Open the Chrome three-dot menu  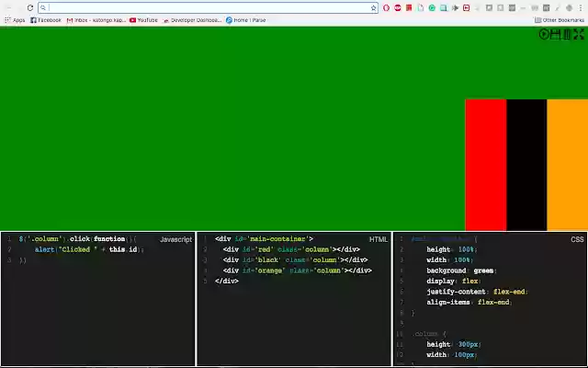581,8
